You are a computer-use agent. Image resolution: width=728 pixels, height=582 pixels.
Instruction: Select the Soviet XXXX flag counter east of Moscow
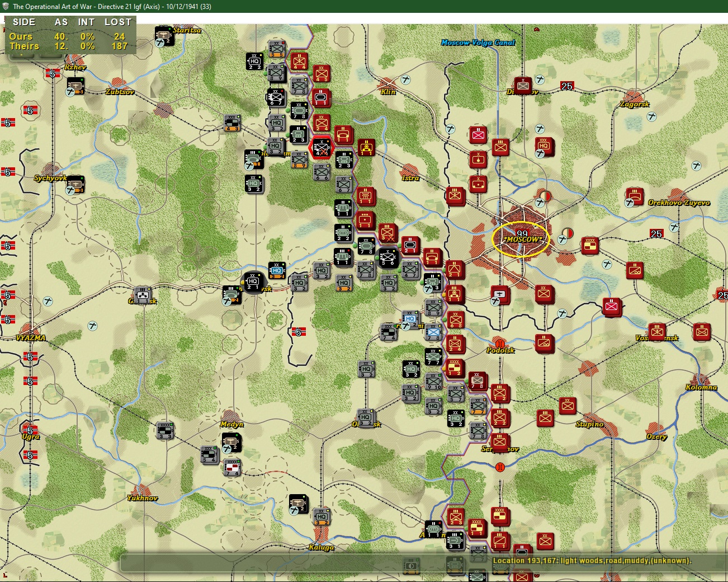(x=589, y=245)
